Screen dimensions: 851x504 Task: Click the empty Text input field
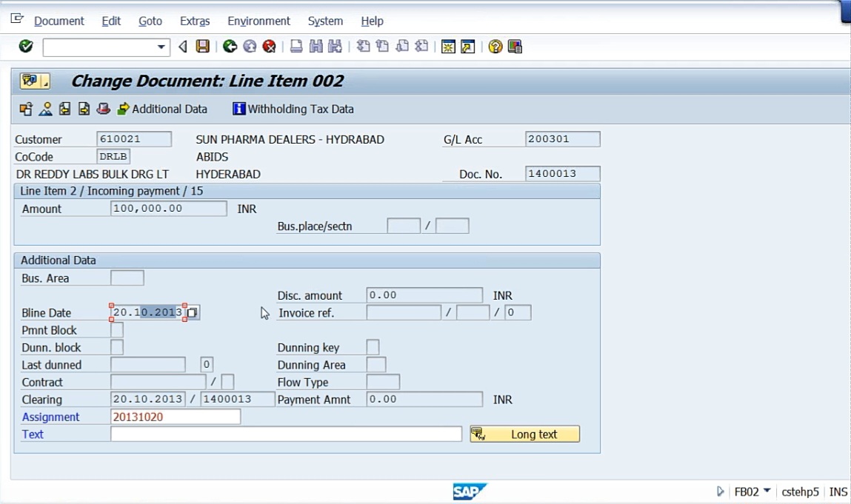point(286,434)
